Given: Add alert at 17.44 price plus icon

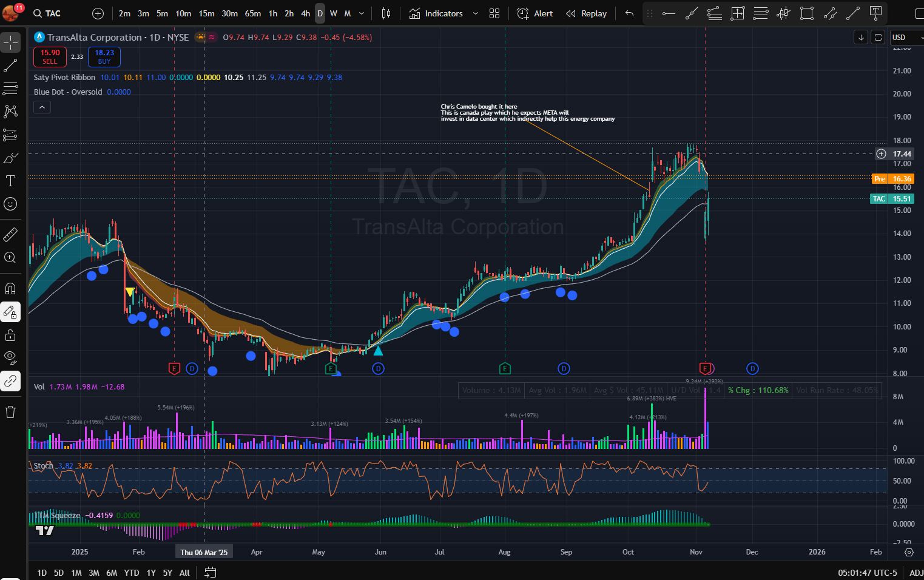Looking at the screenshot, I should [881, 154].
